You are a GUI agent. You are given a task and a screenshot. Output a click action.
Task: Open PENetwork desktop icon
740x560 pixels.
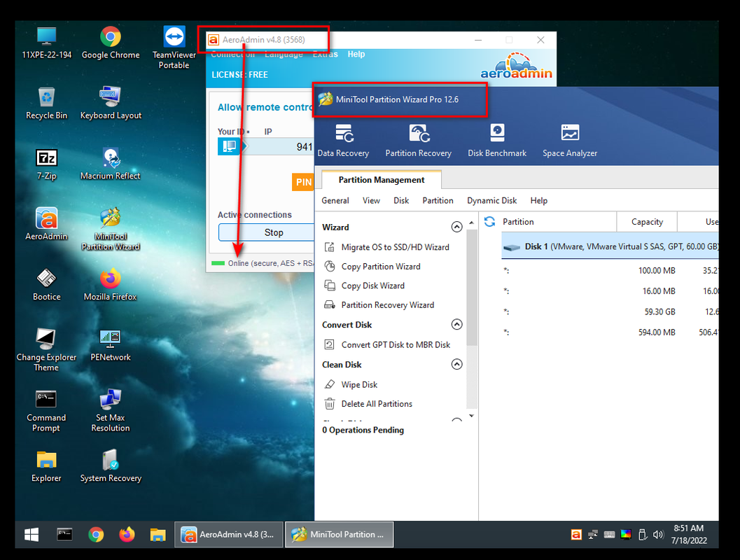pyautogui.click(x=111, y=345)
